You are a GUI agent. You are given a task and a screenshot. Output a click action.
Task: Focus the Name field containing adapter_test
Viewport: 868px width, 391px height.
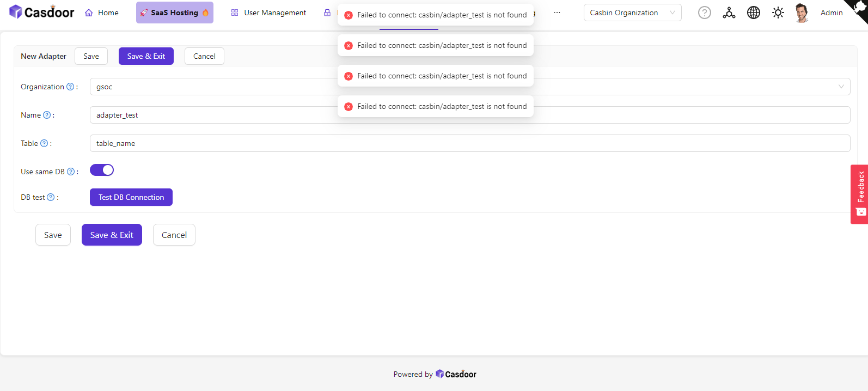tap(470, 115)
